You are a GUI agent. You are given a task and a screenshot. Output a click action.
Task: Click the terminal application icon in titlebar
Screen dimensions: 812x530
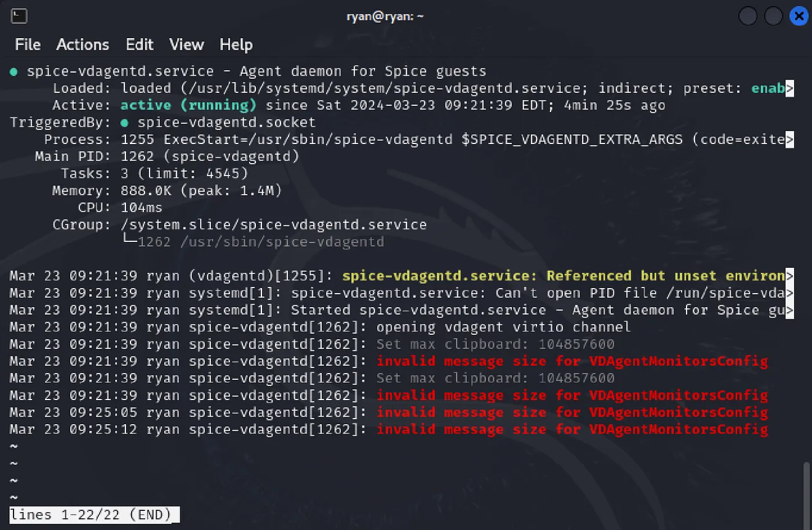(18, 16)
